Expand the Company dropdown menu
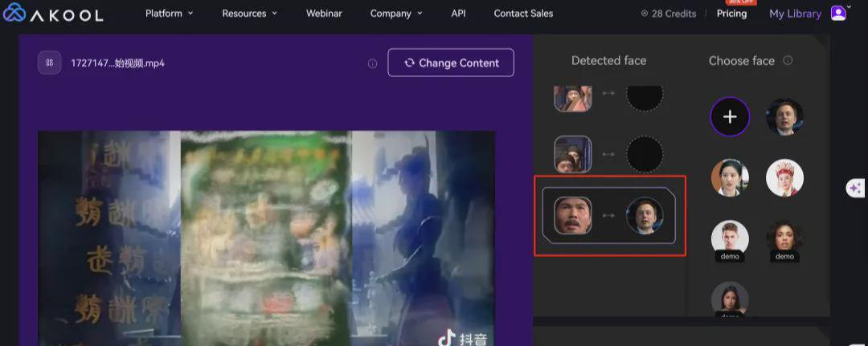Image resolution: width=868 pixels, height=346 pixels. 395,14
